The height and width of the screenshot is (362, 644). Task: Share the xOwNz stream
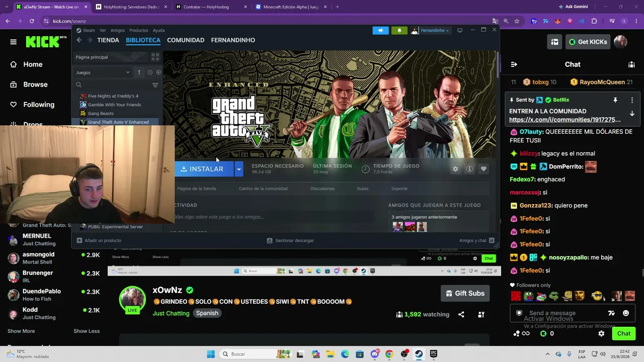[x=461, y=315]
